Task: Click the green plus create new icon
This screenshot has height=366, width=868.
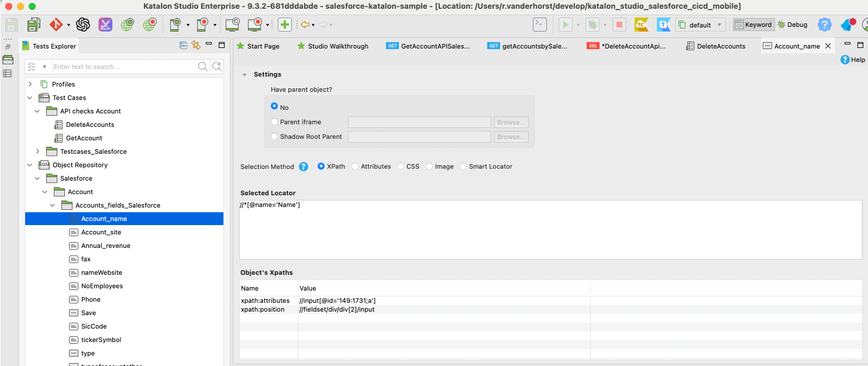Action: tap(285, 25)
